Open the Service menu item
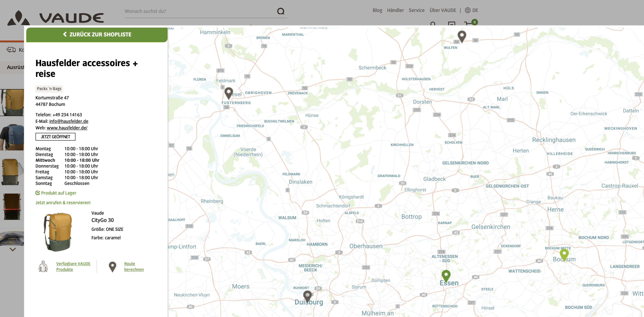644x317 pixels. [x=417, y=10]
